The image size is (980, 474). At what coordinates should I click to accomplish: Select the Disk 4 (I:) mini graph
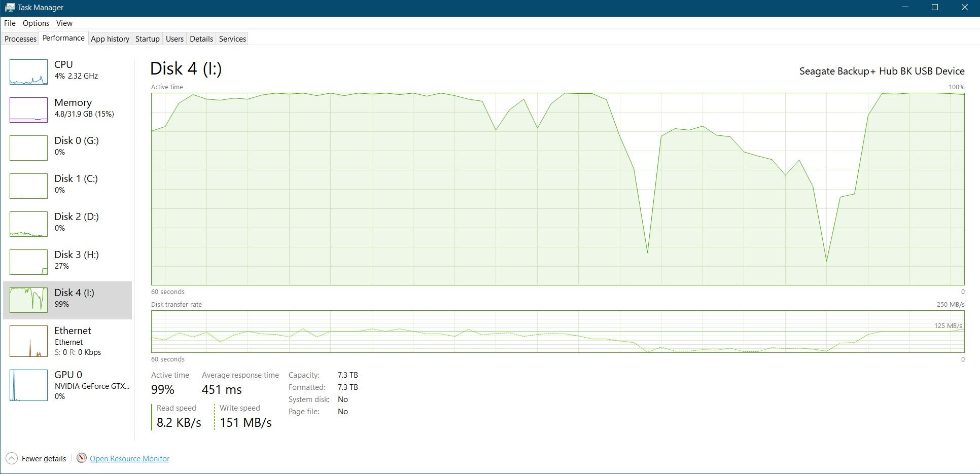pos(28,300)
